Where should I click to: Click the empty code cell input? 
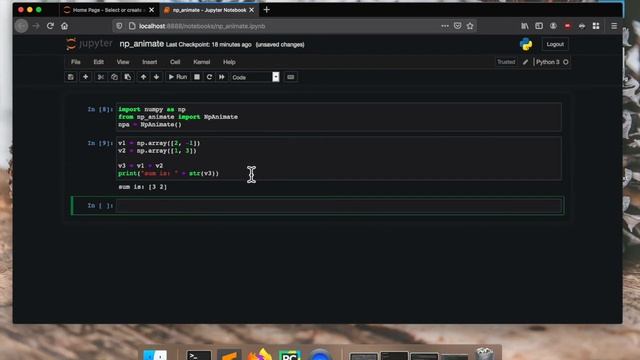coord(339,206)
